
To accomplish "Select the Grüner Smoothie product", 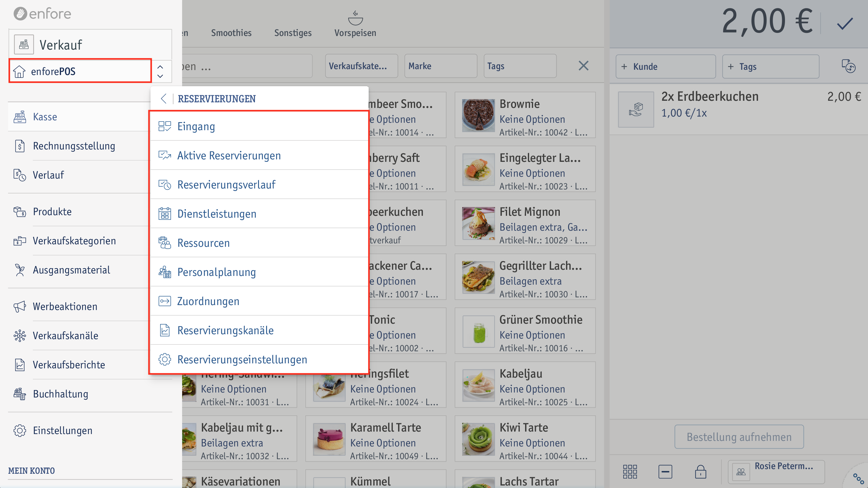I will pyautogui.click(x=525, y=331).
